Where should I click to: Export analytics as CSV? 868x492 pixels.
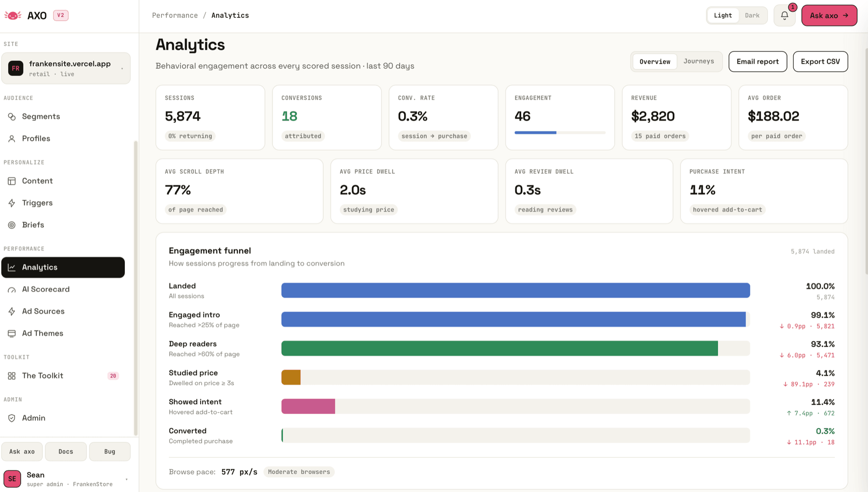click(x=820, y=62)
